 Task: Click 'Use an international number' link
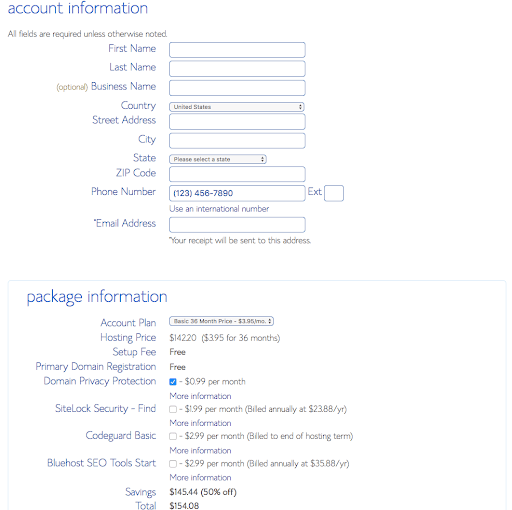pyautogui.click(x=219, y=209)
